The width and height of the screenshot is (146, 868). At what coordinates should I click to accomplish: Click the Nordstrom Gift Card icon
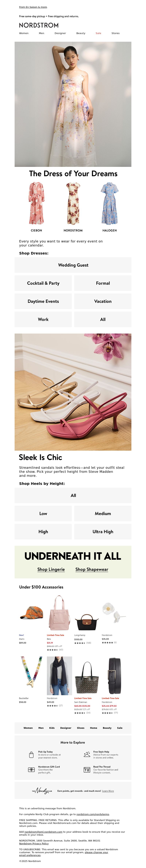tap(31, 770)
